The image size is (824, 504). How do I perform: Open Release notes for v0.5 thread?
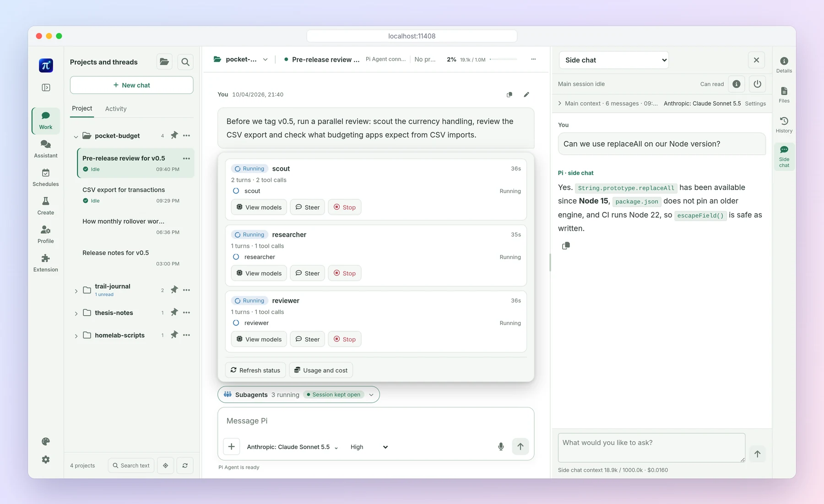136,258
